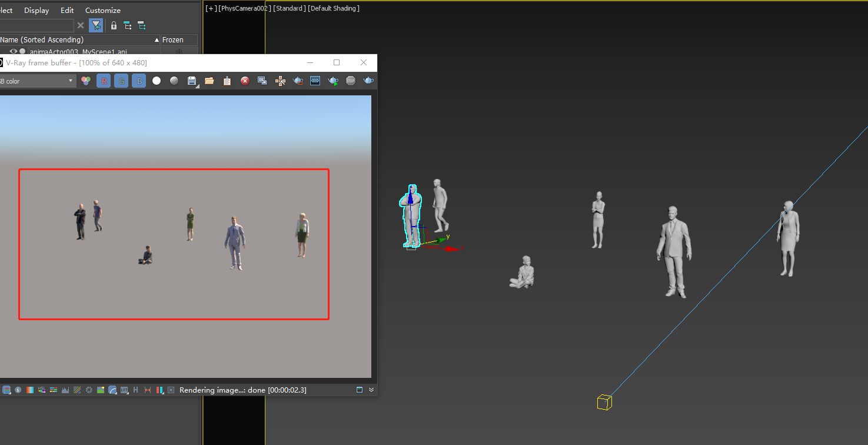The height and width of the screenshot is (445, 868).
Task: Select the animaActor003_MyScene1.ani row
Action: [79, 51]
